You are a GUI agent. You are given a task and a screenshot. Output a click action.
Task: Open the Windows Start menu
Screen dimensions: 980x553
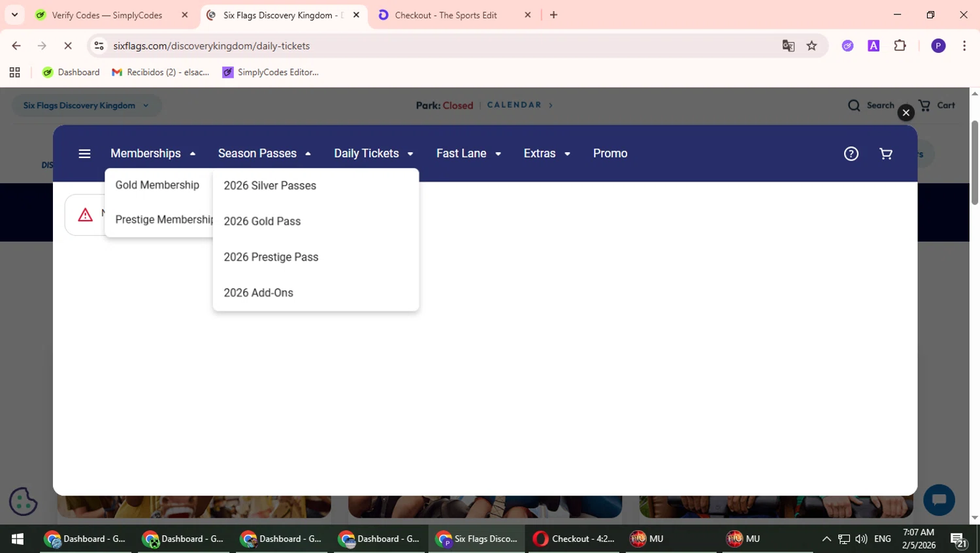(18, 539)
